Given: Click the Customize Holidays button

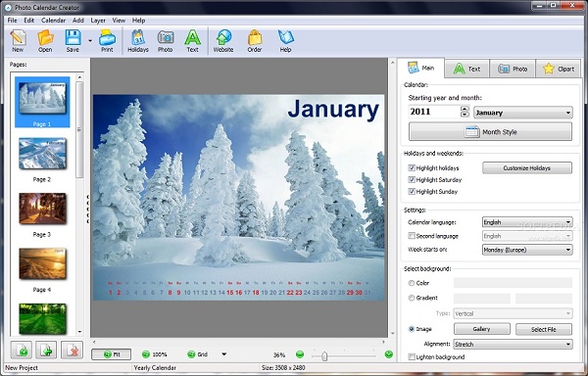Looking at the screenshot, I should (x=527, y=168).
